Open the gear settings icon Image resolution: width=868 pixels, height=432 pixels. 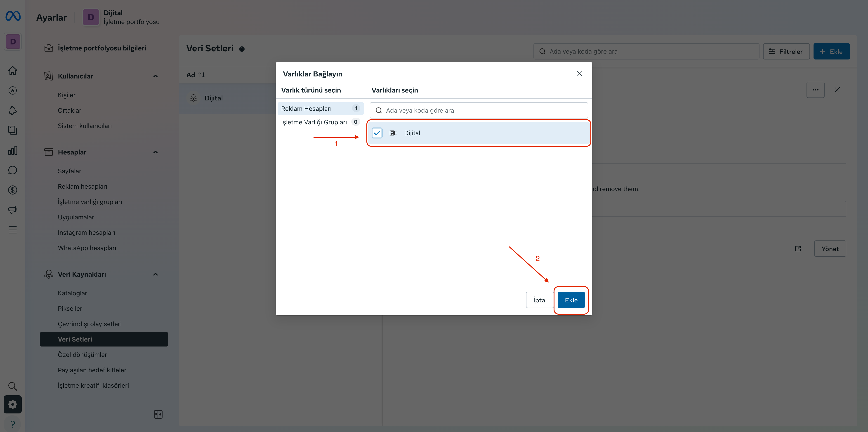click(x=12, y=404)
